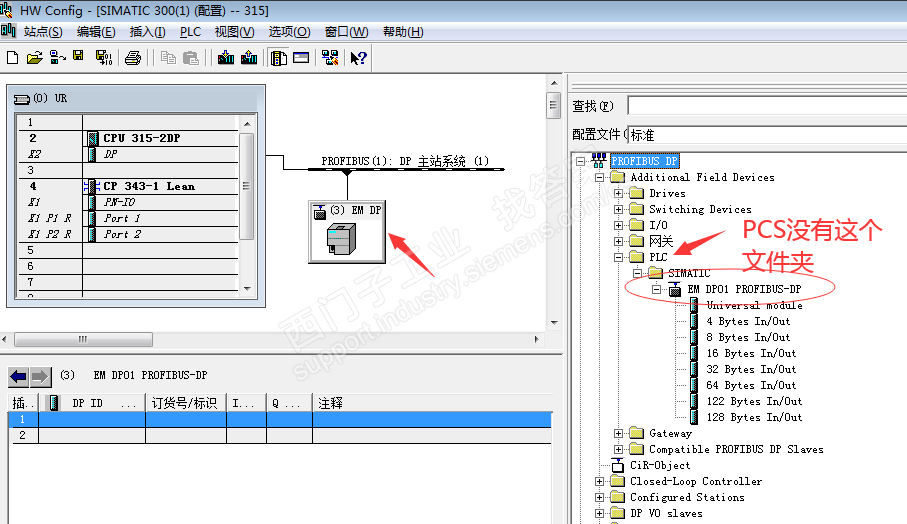907x524 pixels.
Task: Expand the Configured Stations folder
Action: (x=599, y=497)
